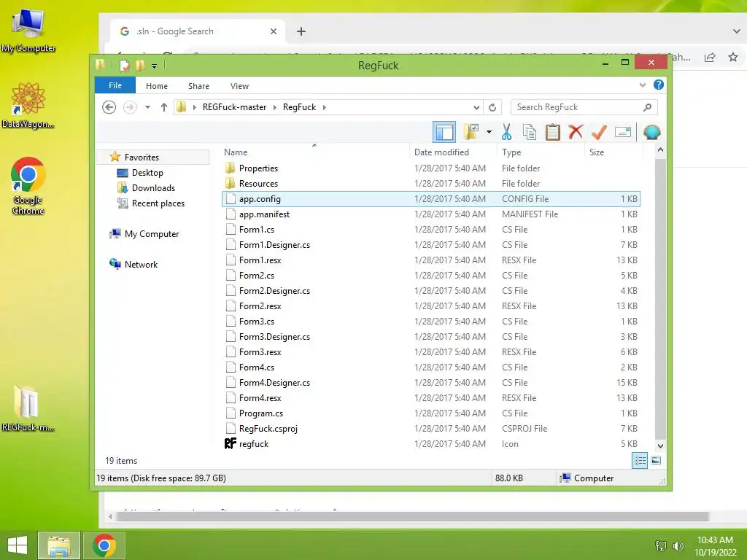Screen dimensions: 747x560
Task: Open Downloads in the navigation pane
Action: click(153, 188)
